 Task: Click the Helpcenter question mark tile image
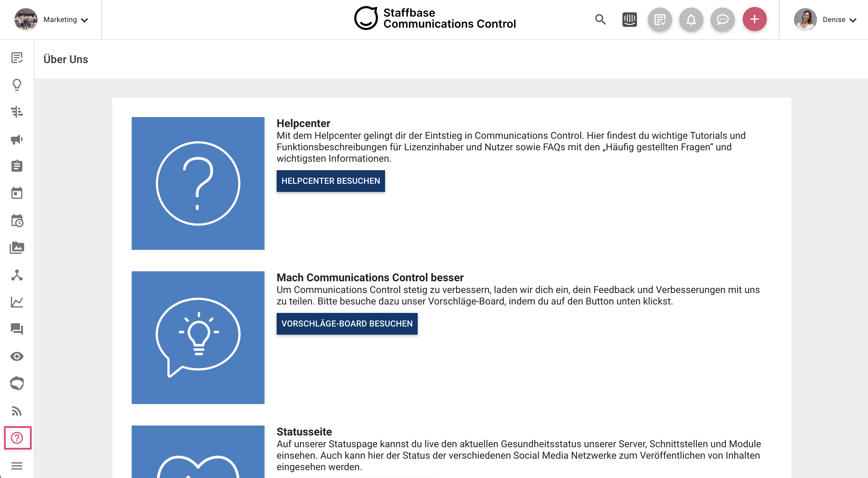coord(198,183)
